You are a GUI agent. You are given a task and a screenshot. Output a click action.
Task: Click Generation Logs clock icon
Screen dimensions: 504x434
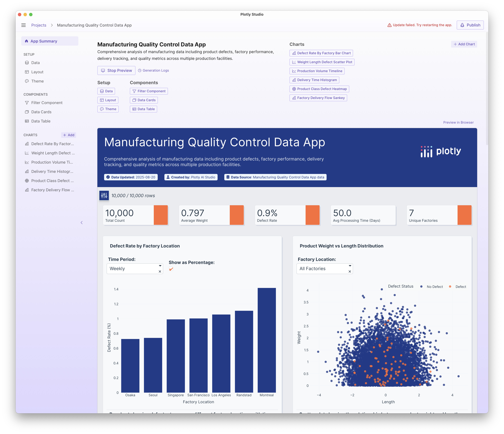tap(140, 70)
